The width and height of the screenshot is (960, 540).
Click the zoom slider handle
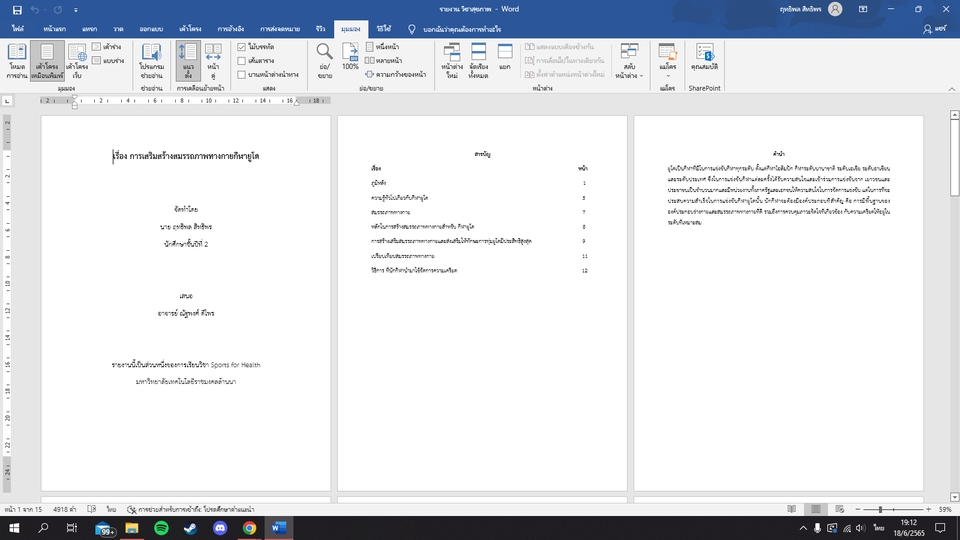pyautogui.click(x=880, y=509)
